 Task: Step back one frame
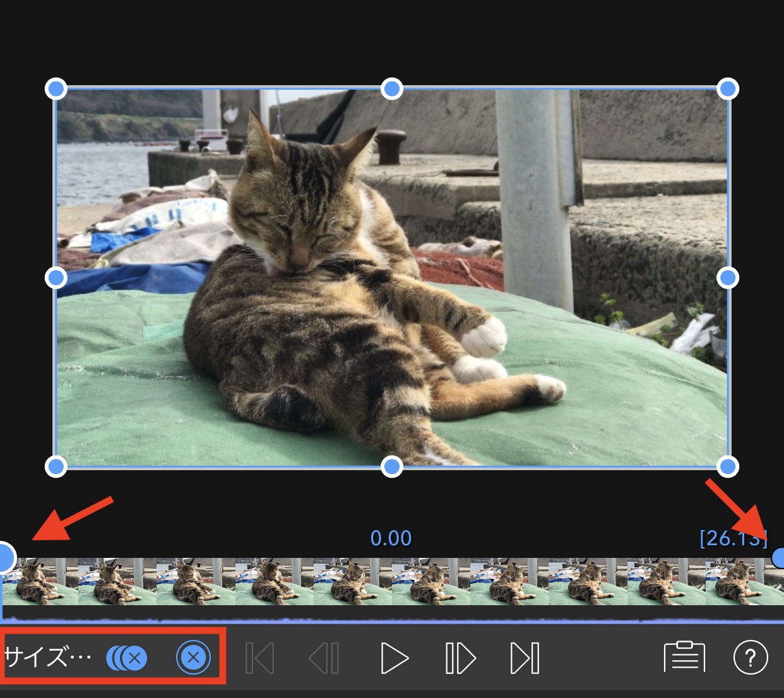(324, 658)
